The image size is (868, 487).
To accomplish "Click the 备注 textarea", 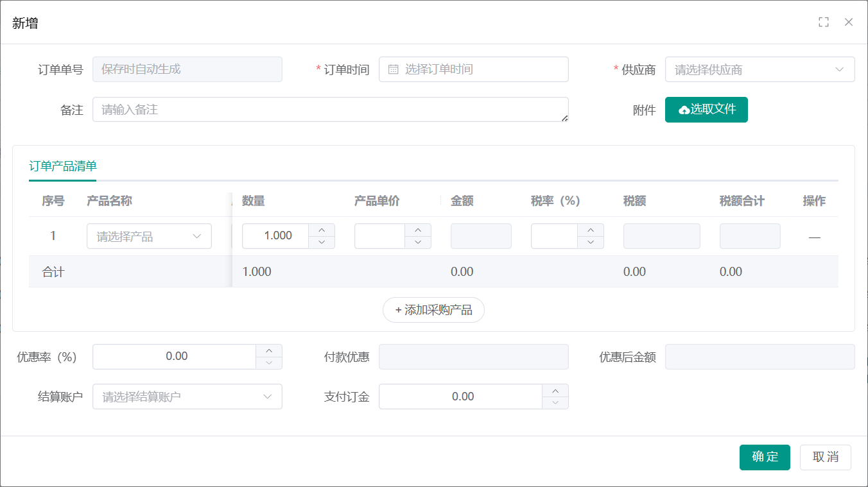I will tap(331, 110).
